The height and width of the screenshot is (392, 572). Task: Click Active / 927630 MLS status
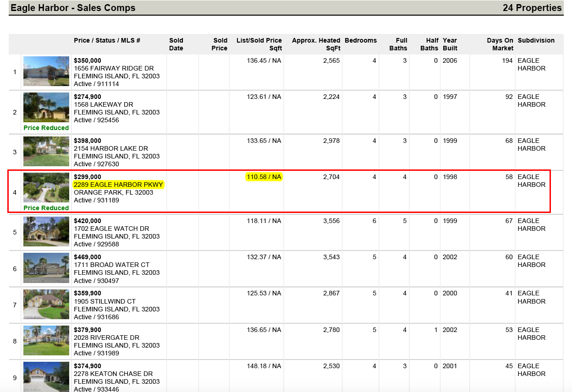96,164
